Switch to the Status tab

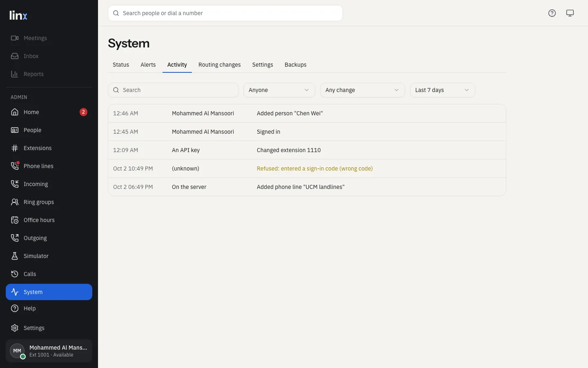121,65
